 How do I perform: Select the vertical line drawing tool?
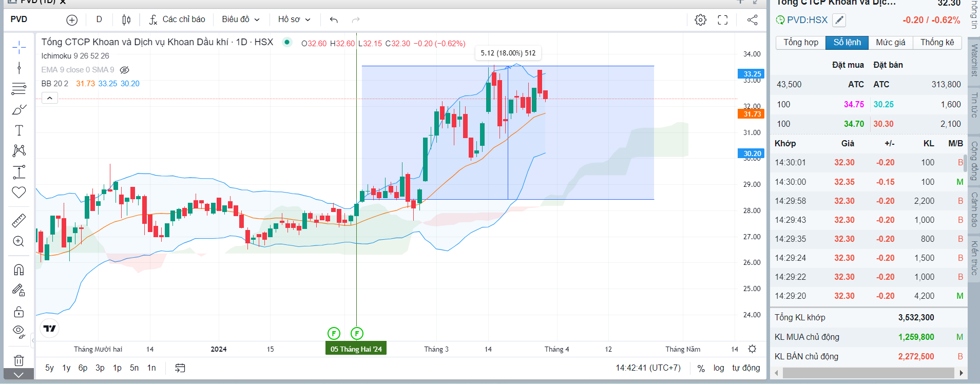tap(19, 68)
